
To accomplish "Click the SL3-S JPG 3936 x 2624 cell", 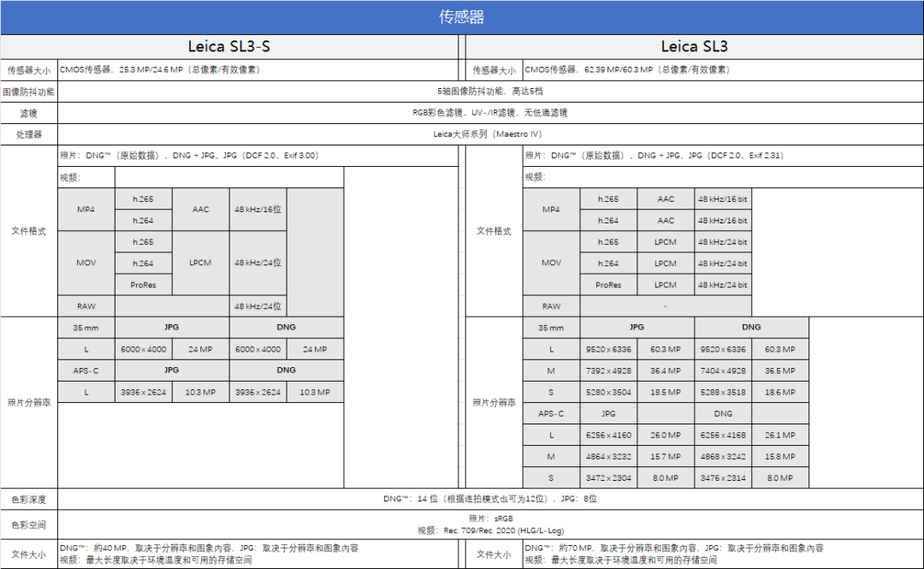I will (x=143, y=392).
